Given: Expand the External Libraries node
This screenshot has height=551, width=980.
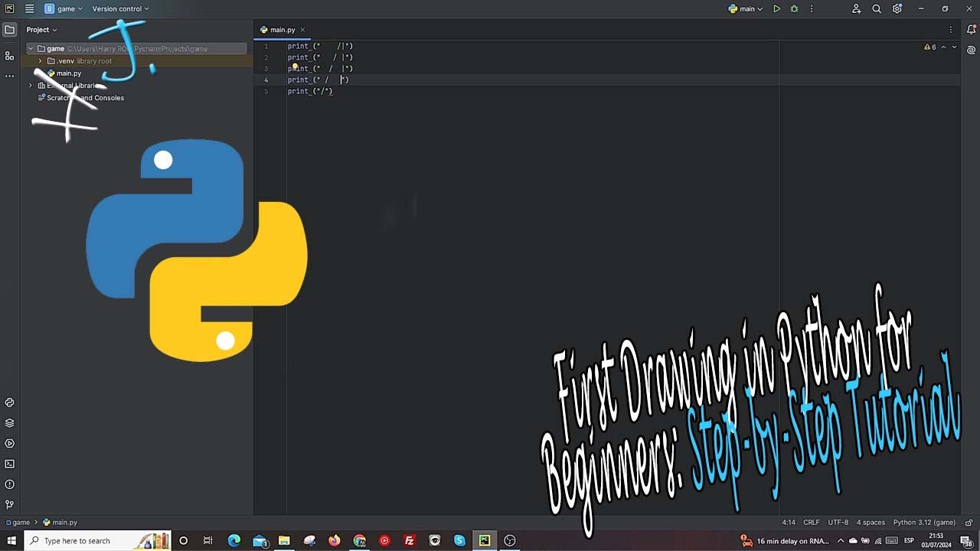Looking at the screenshot, I should point(31,86).
